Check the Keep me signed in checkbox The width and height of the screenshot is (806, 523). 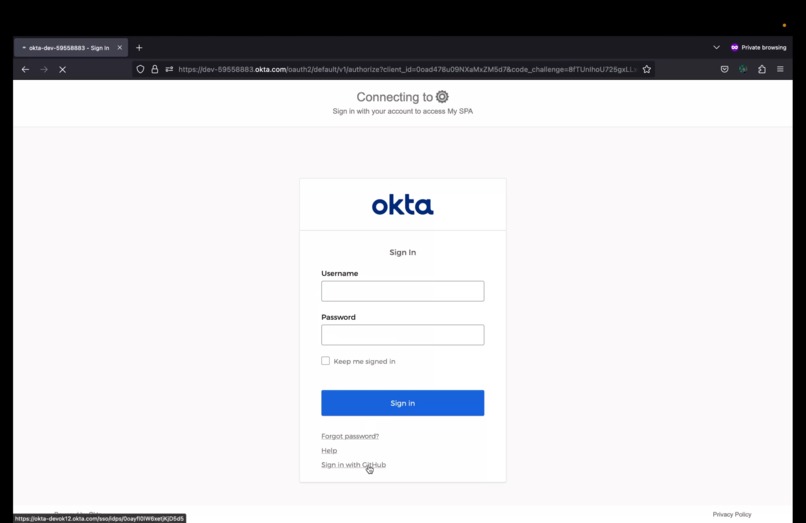[325, 361]
